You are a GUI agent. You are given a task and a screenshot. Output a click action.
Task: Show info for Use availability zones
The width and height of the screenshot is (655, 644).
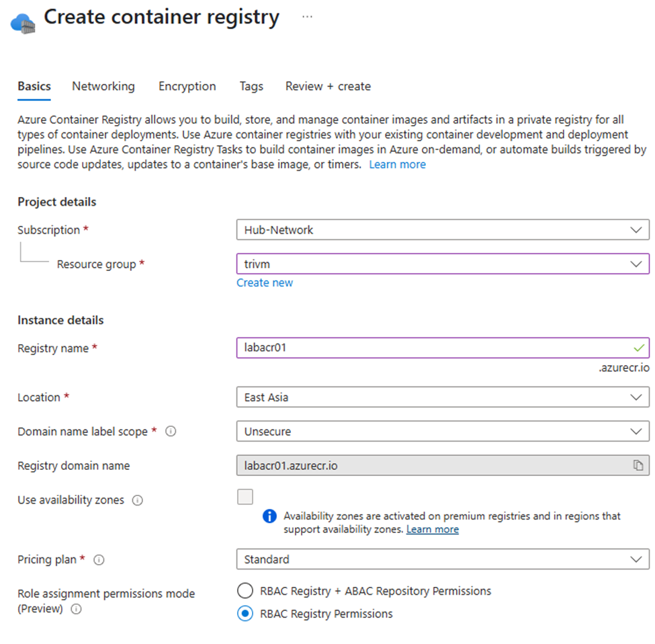138,500
